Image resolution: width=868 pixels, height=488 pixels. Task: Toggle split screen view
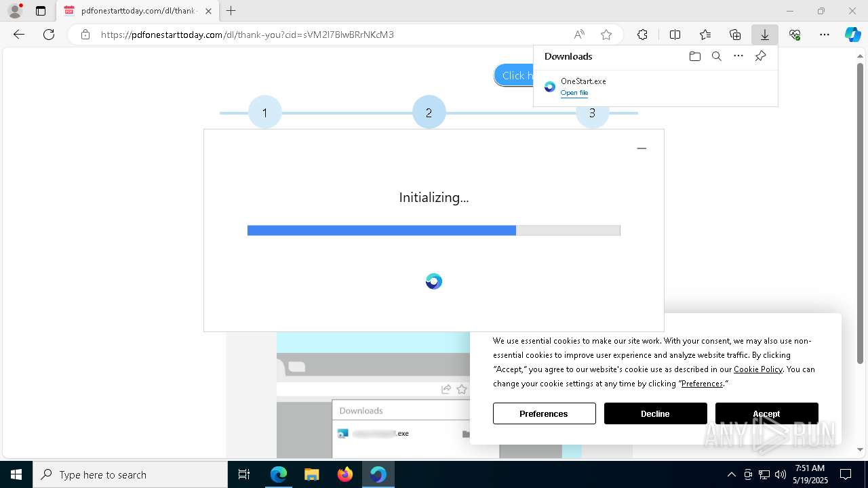point(675,35)
